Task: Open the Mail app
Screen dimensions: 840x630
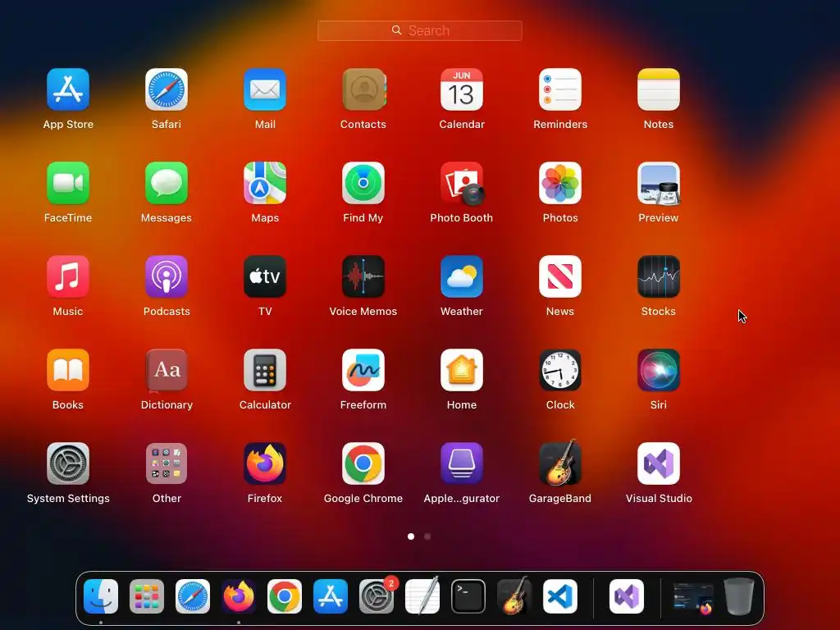Action: pyautogui.click(x=265, y=89)
